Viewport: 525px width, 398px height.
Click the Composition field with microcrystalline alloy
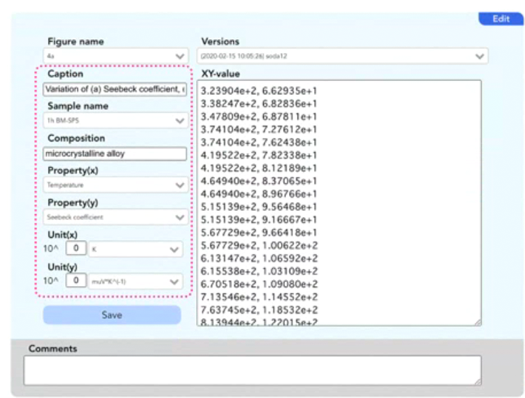coord(115,154)
